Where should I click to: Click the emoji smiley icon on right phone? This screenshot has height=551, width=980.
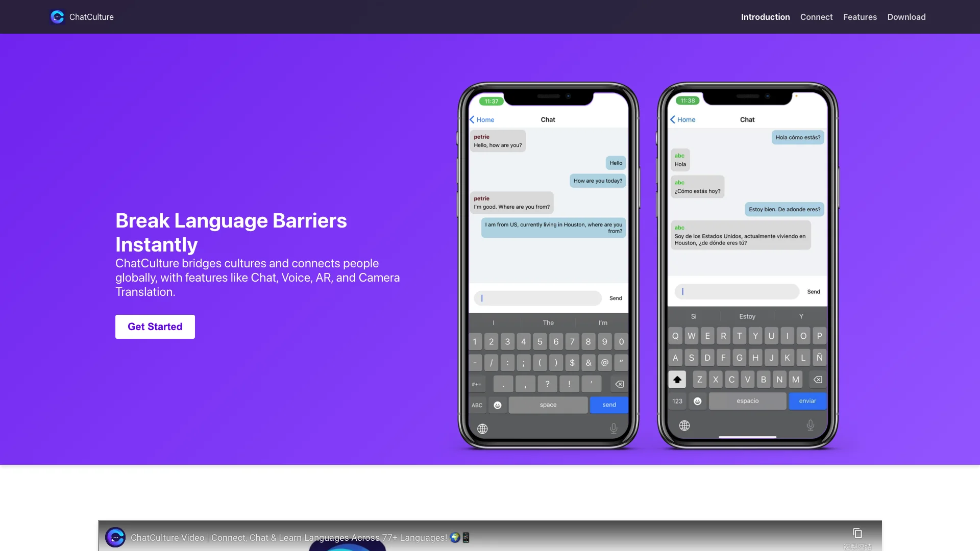[697, 401]
